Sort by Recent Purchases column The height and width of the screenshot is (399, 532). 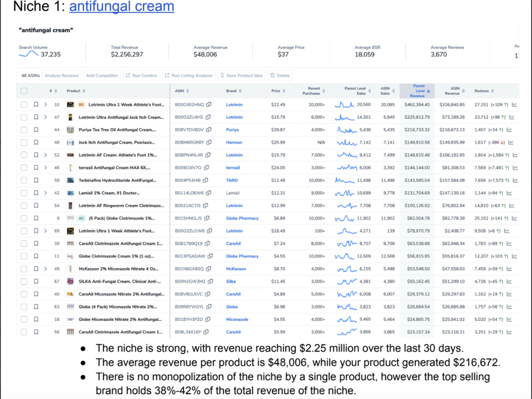pos(314,91)
